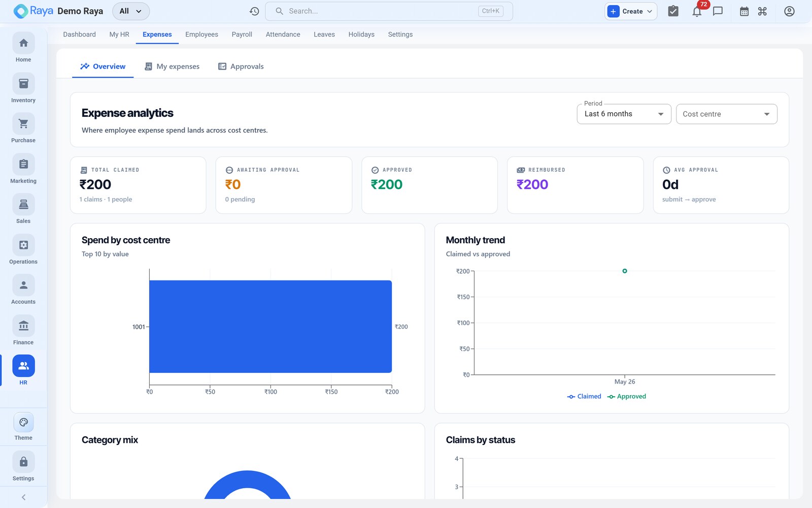812x508 pixels.
Task: Click the '0 pending' text
Action: [240, 199]
